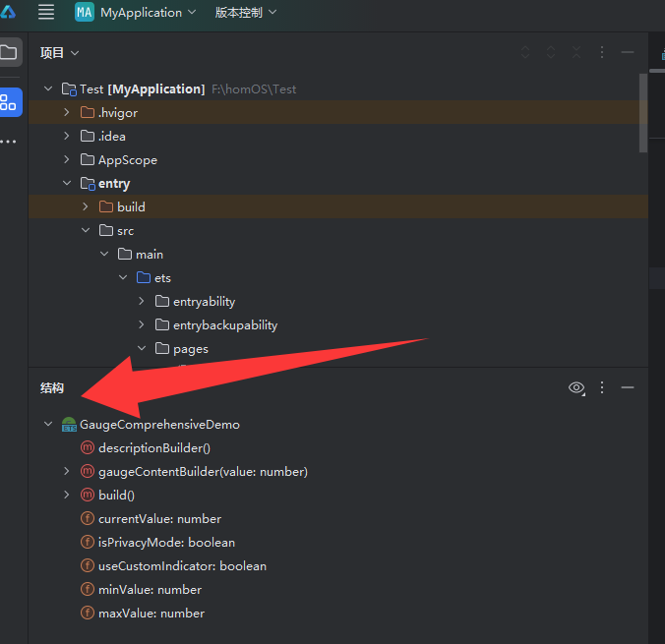Select gaugeContentBuilder method icon
This screenshot has height=644, width=665.
(88, 471)
